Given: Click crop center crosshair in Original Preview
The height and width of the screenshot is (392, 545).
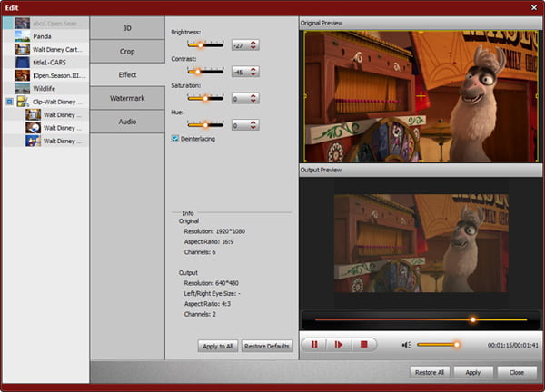Looking at the screenshot, I should coord(421,96).
